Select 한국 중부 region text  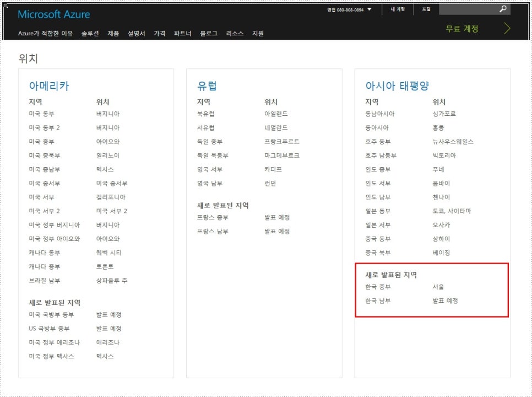tap(378, 287)
